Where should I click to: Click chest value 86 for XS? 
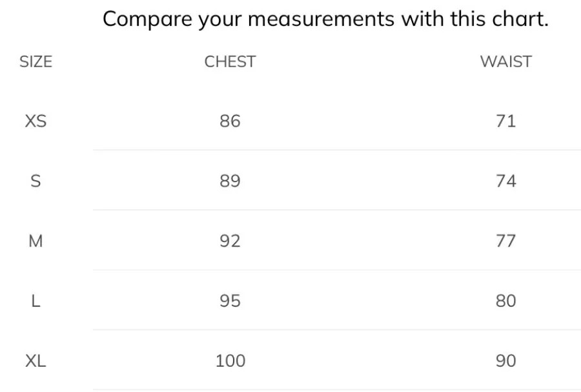[x=230, y=121]
